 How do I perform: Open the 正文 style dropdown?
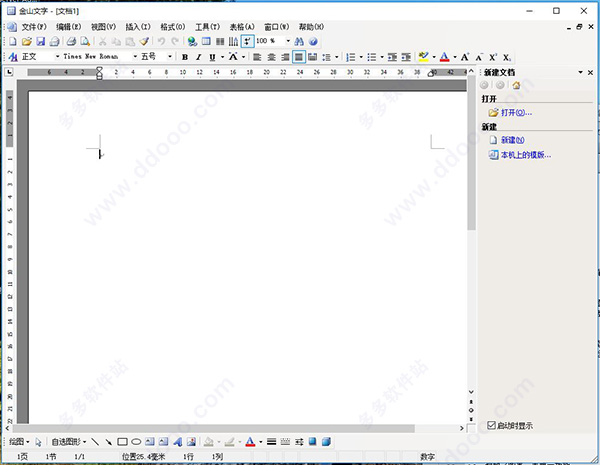tap(57, 57)
